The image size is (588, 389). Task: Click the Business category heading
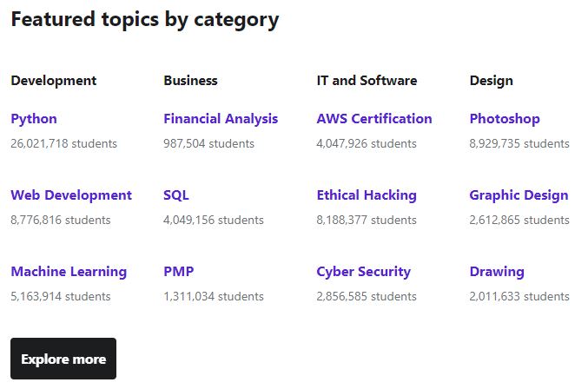click(x=190, y=81)
